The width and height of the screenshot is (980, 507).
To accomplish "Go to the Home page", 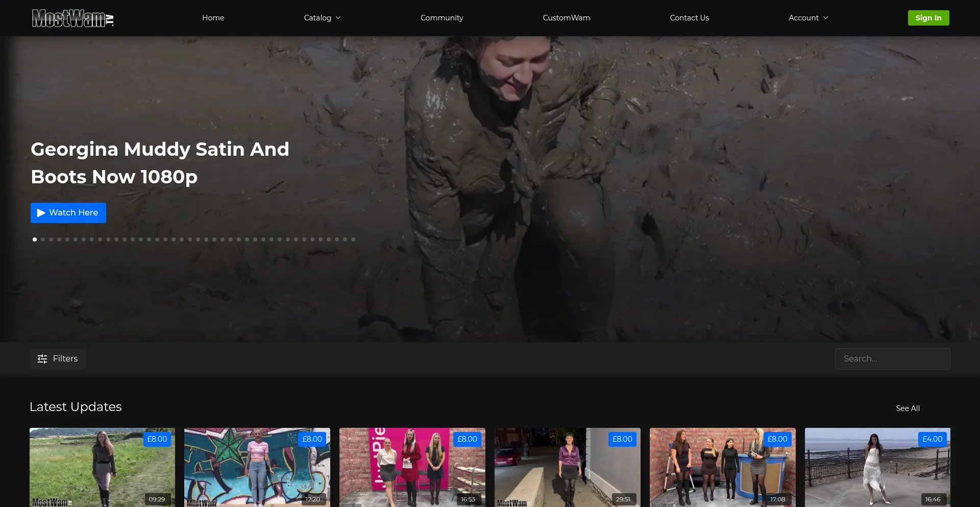I will [x=213, y=18].
